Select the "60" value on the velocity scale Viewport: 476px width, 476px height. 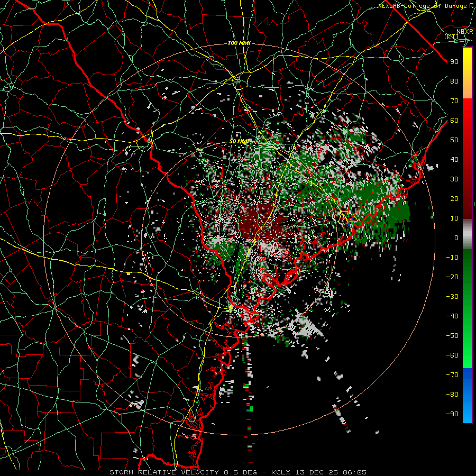tap(454, 120)
